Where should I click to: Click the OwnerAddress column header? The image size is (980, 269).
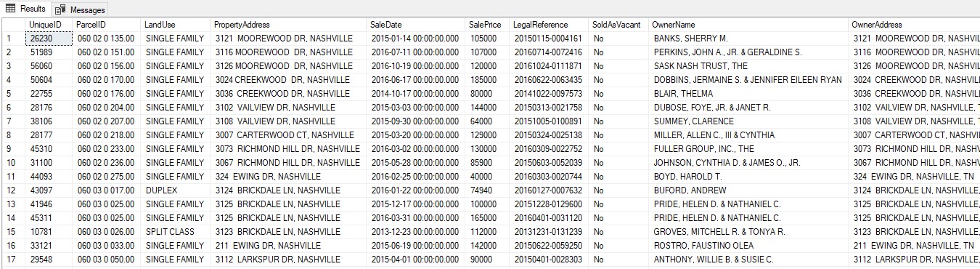(x=914, y=25)
